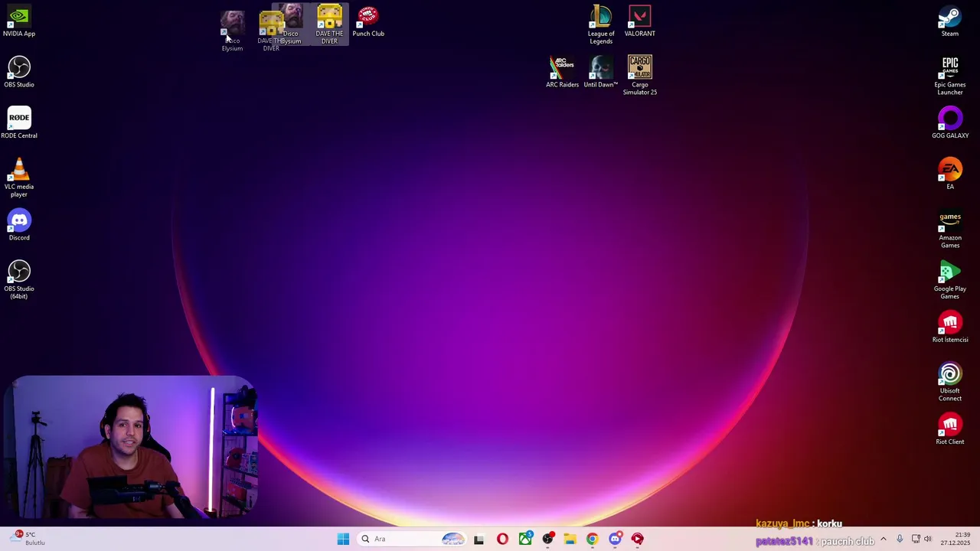Select the GOG GALAXY desktop icon

pyautogui.click(x=950, y=123)
